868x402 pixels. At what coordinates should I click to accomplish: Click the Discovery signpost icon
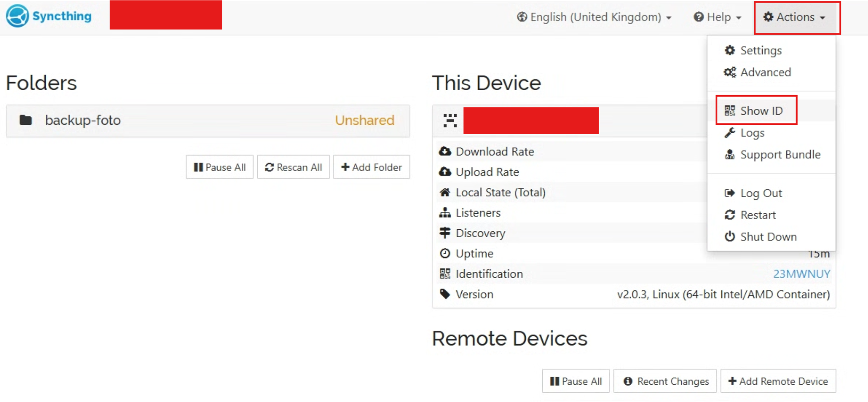point(445,233)
